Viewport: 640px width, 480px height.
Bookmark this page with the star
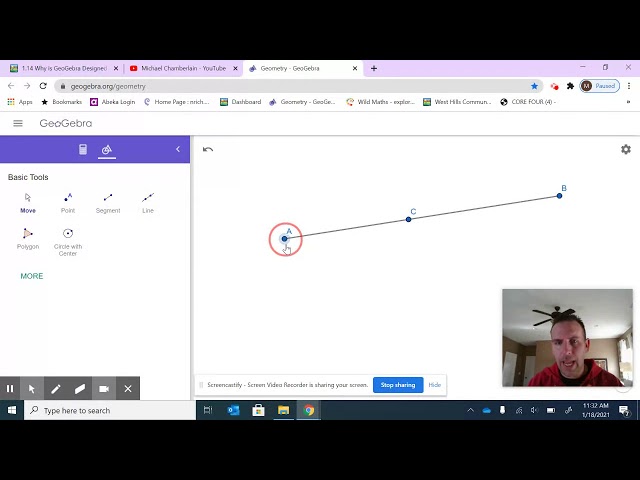pos(534,86)
